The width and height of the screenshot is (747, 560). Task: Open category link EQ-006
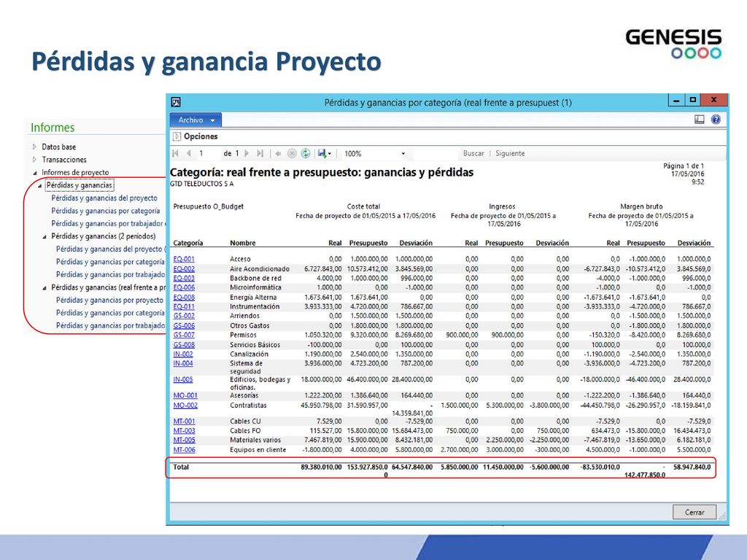184,287
